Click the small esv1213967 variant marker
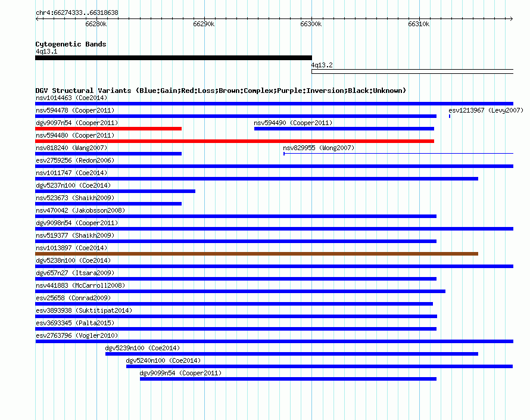The image size is (530, 420). coord(450,116)
